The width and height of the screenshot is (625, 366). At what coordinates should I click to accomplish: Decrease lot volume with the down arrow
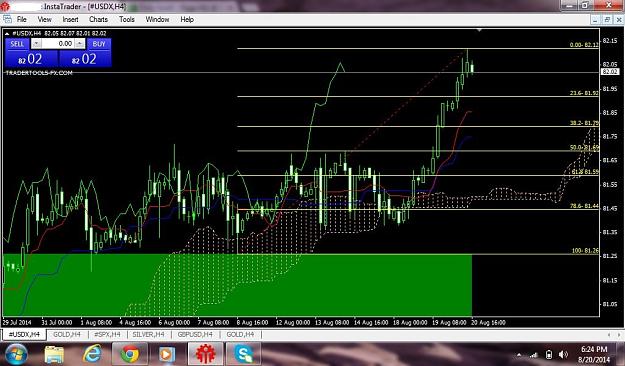[x=36, y=44]
